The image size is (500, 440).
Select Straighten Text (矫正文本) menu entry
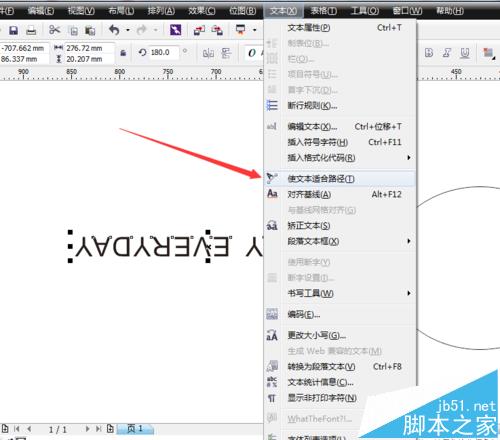point(340,226)
